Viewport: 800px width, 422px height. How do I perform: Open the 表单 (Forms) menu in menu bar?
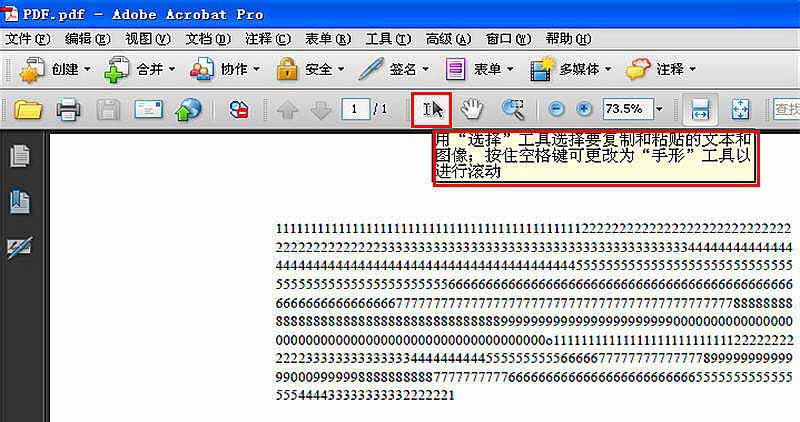pyautogui.click(x=328, y=39)
